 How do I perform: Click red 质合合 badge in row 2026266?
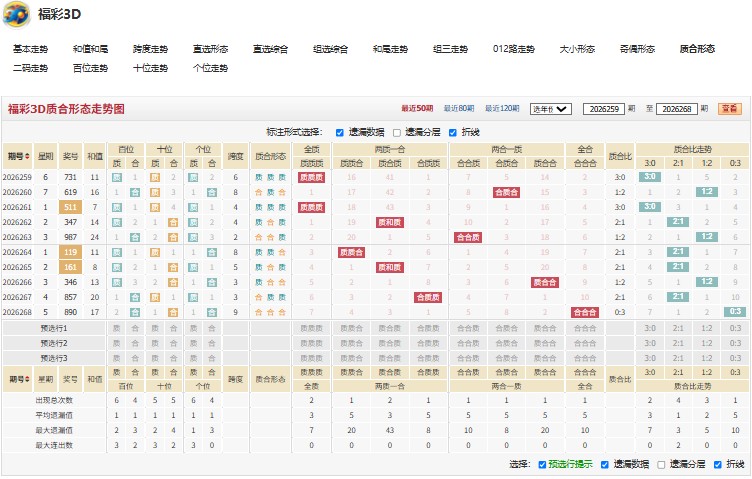pyautogui.click(x=545, y=282)
